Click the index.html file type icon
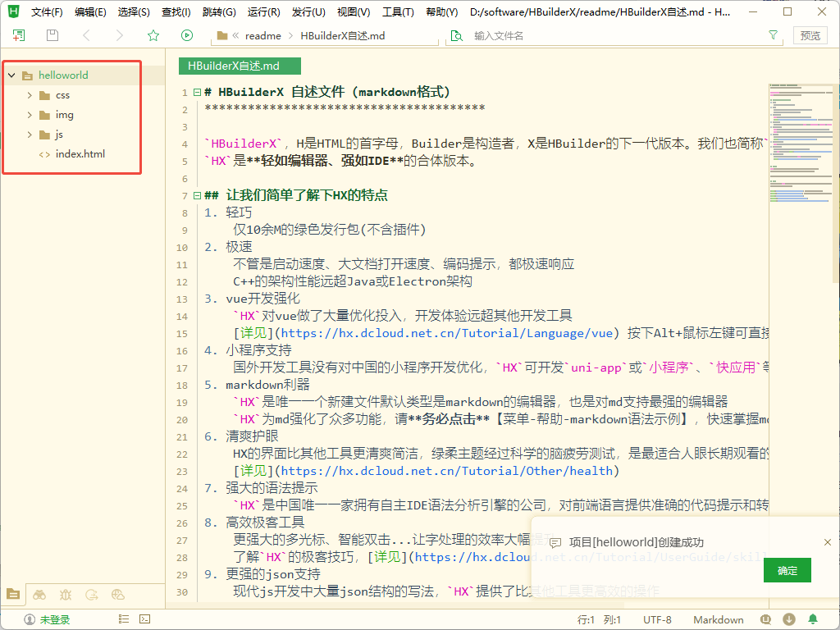 (44, 154)
